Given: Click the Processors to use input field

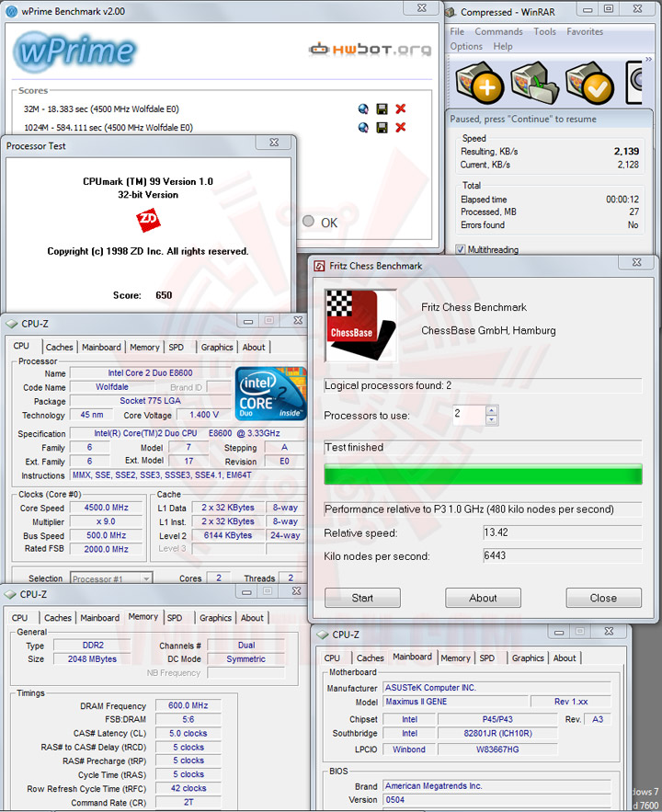Looking at the screenshot, I should (x=469, y=415).
